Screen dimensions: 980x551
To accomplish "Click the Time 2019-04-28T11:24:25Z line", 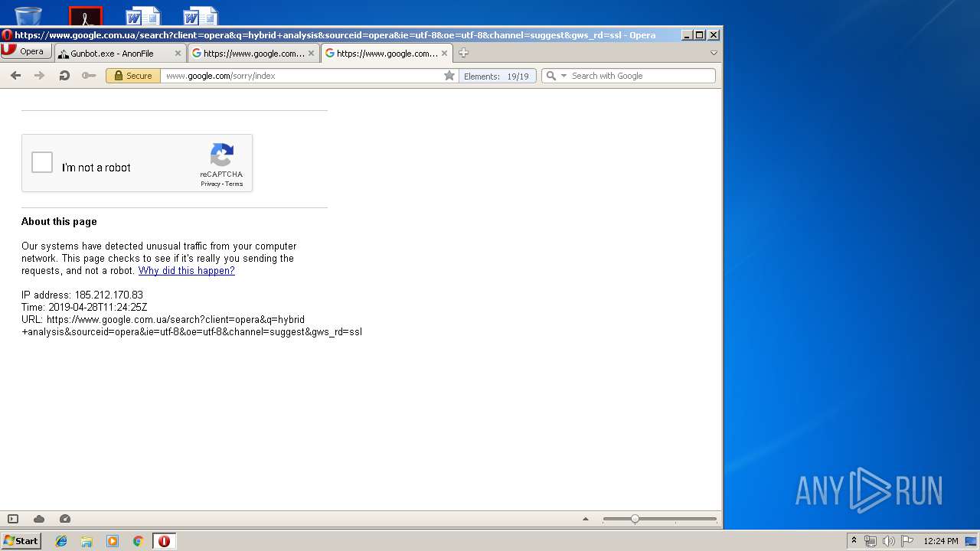I will pos(84,308).
